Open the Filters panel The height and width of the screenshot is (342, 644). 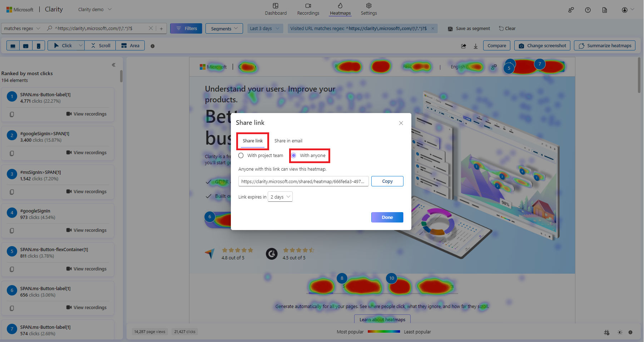pos(186,29)
